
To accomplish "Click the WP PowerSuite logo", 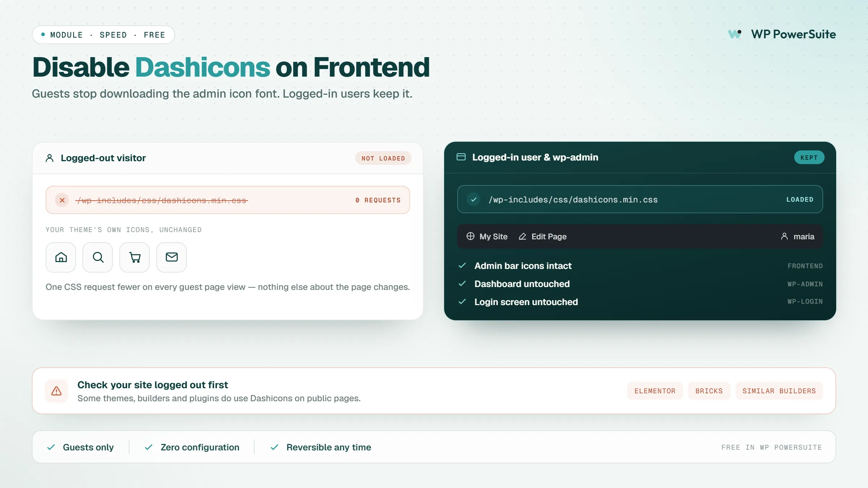I will pyautogui.click(x=782, y=34).
